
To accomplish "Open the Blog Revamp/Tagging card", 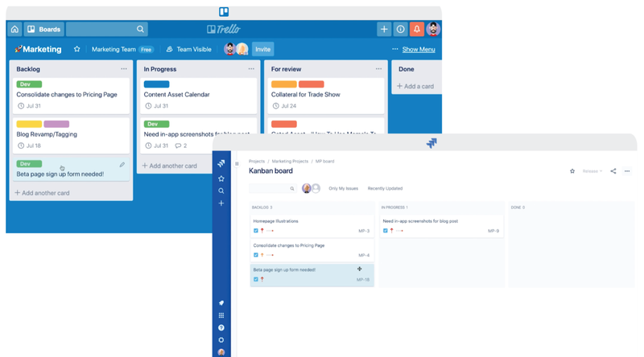I will (x=71, y=136).
